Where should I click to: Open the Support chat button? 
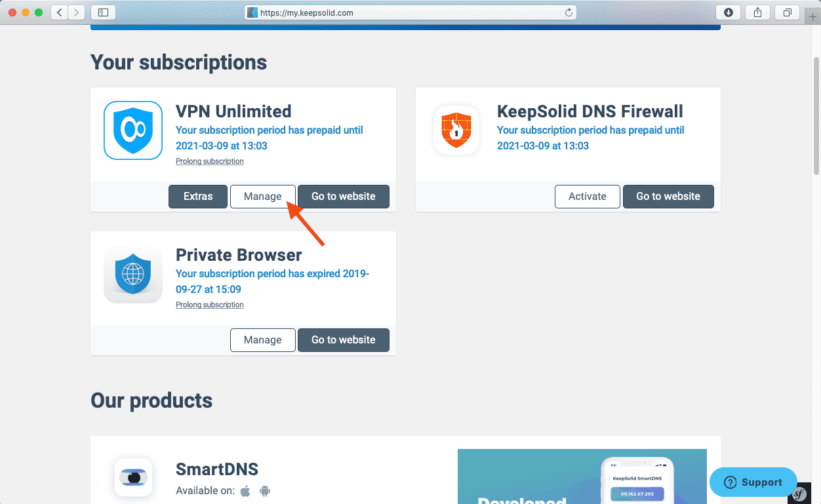[x=753, y=482]
